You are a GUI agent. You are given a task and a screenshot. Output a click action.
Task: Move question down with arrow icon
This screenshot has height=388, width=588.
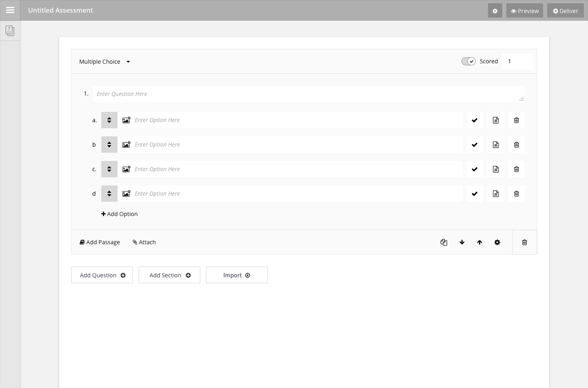(x=462, y=242)
